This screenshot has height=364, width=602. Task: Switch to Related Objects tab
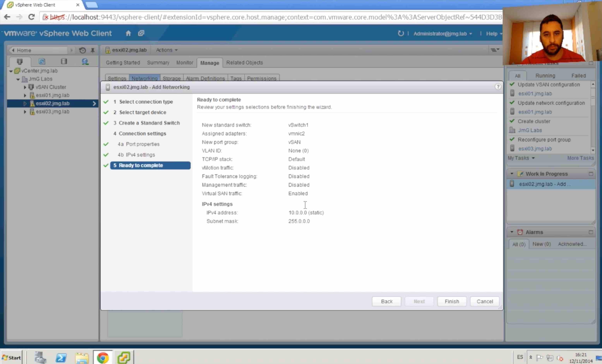244,63
